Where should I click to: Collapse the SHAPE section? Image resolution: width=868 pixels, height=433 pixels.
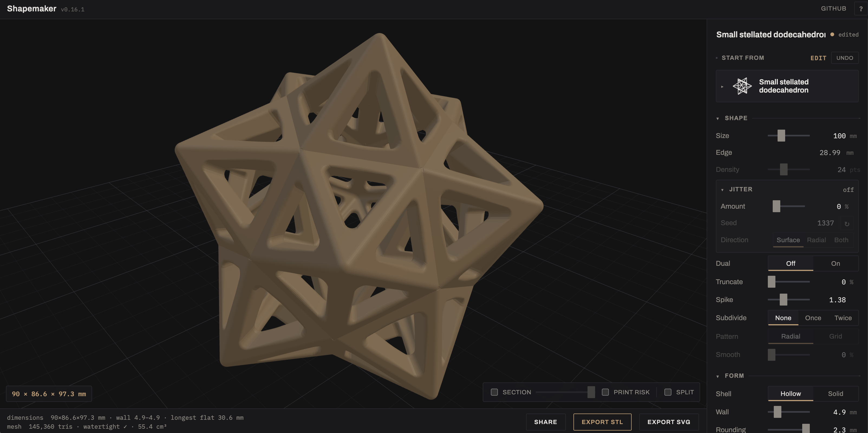tap(718, 119)
